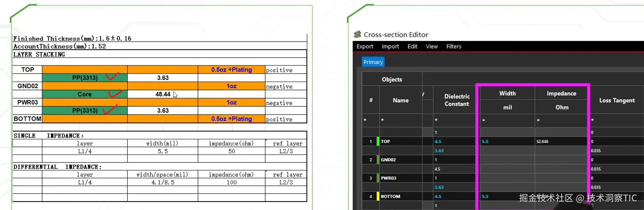This screenshot has width=644, height=210.
Task: Select the GND02 layer row in editor
Action: (503, 160)
